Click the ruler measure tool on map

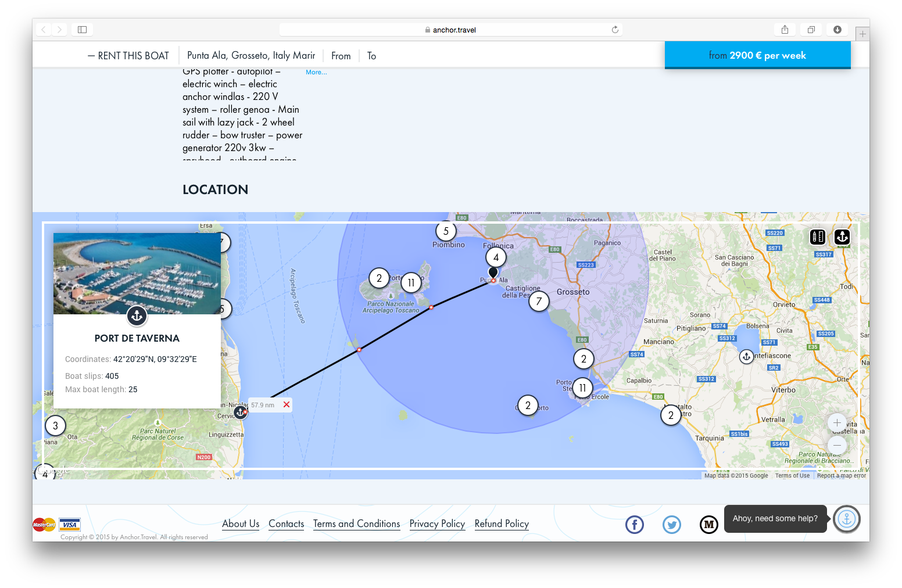pos(818,236)
